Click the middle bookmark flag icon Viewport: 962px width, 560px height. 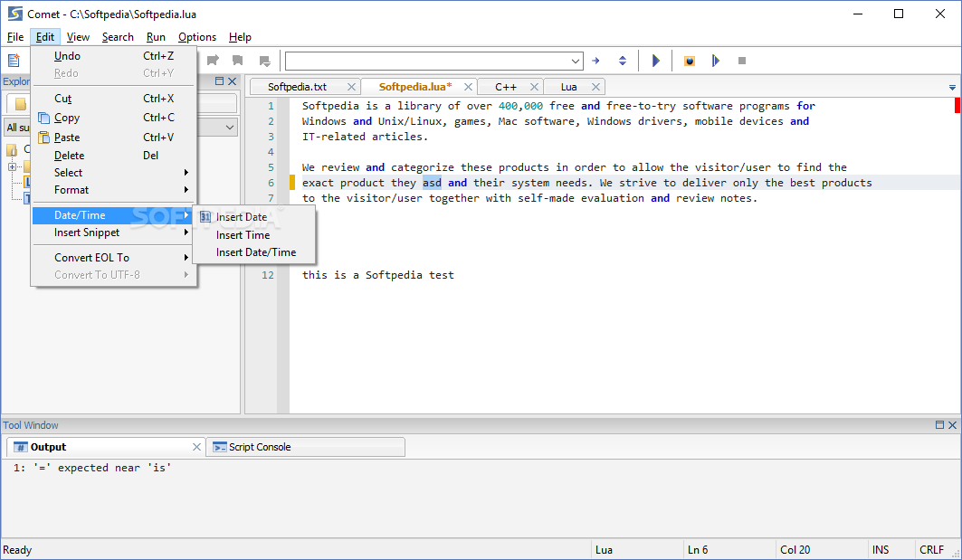point(238,60)
